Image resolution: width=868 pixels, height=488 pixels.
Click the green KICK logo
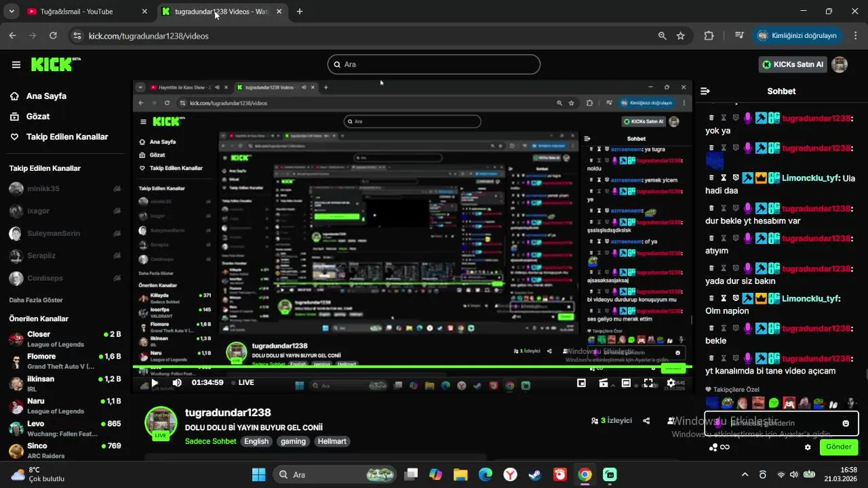coord(56,64)
